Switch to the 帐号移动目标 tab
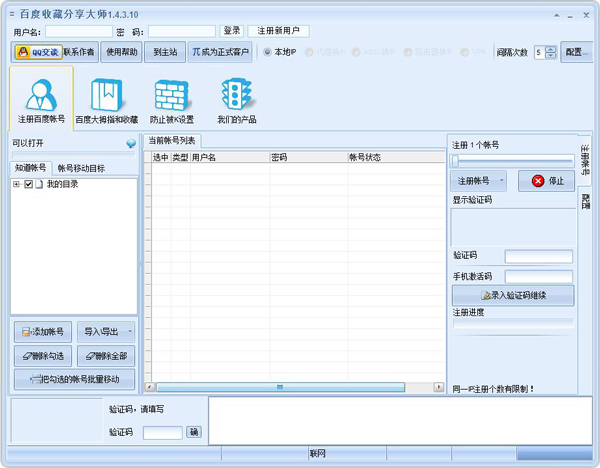600x468 pixels. point(81,168)
